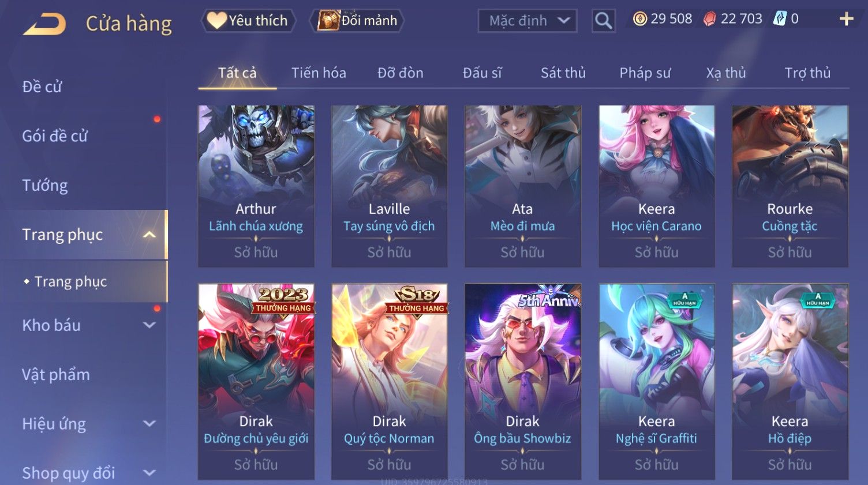868x485 pixels.
Task: Open the Mặc định sort dropdown
Action: click(527, 21)
